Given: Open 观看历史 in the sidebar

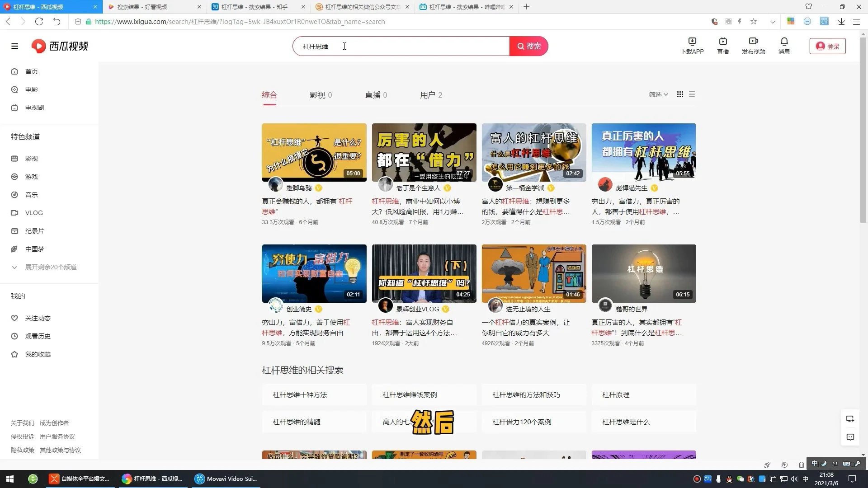Looking at the screenshot, I should coord(38,336).
